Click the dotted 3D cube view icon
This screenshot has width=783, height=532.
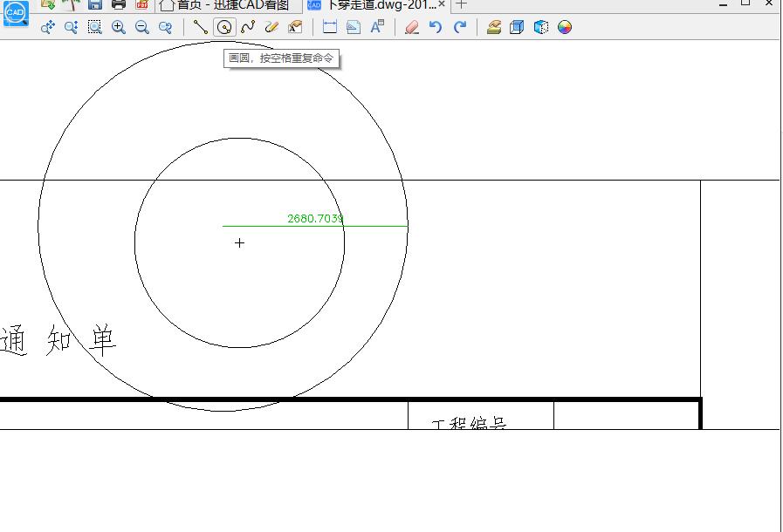coord(541,27)
